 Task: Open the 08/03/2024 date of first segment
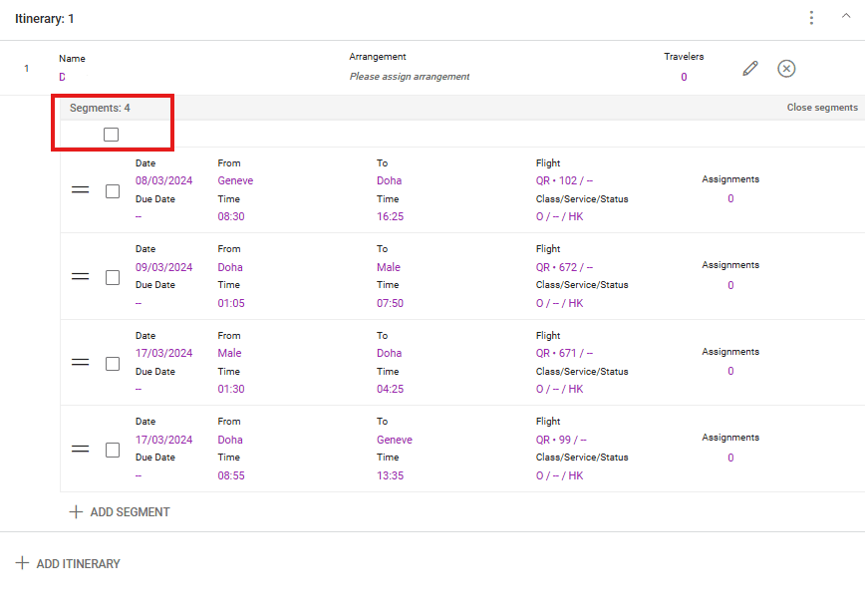pos(163,180)
